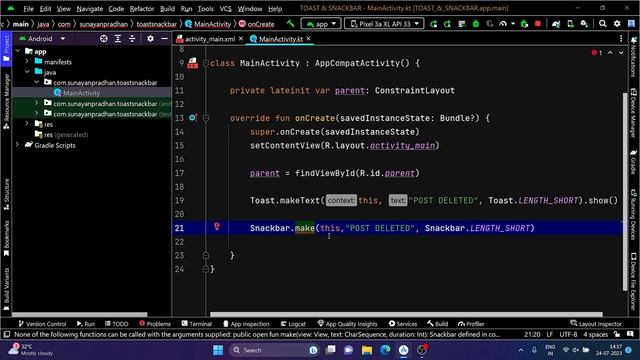640x360 pixels.
Task: Close the activity_main.xml tab
Action: click(241, 38)
